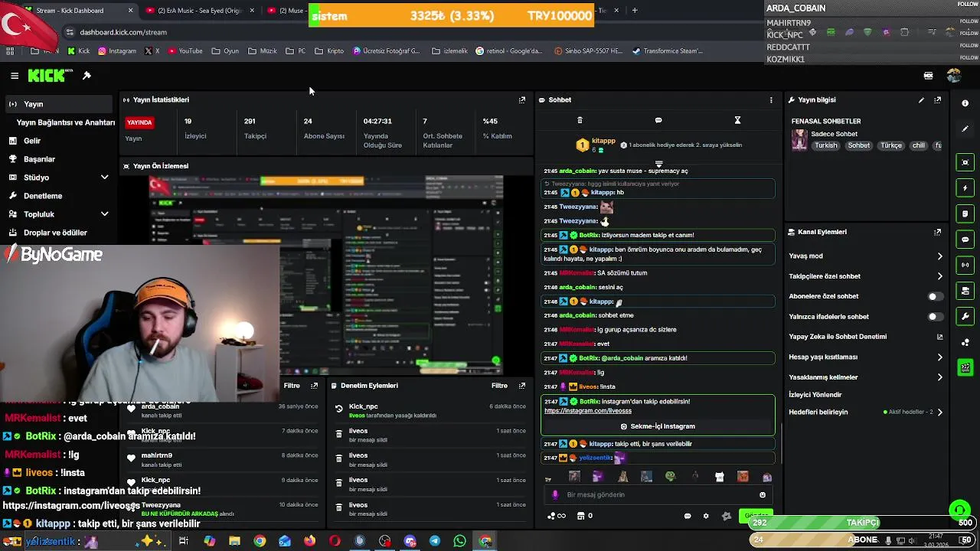Image resolution: width=980 pixels, height=551 pixels.
Task: Open the instagram.com/liveosss chat link
Action: tap(588, 411)
